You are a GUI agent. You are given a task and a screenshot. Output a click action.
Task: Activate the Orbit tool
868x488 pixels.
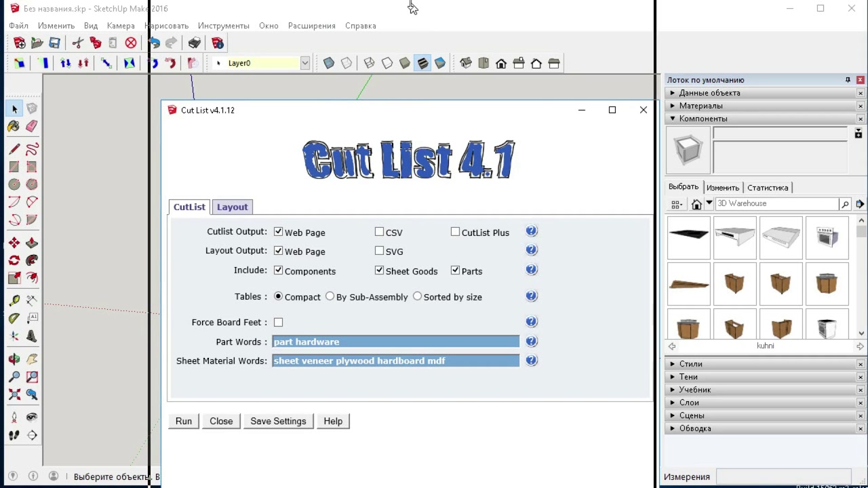tap(14, 359)
